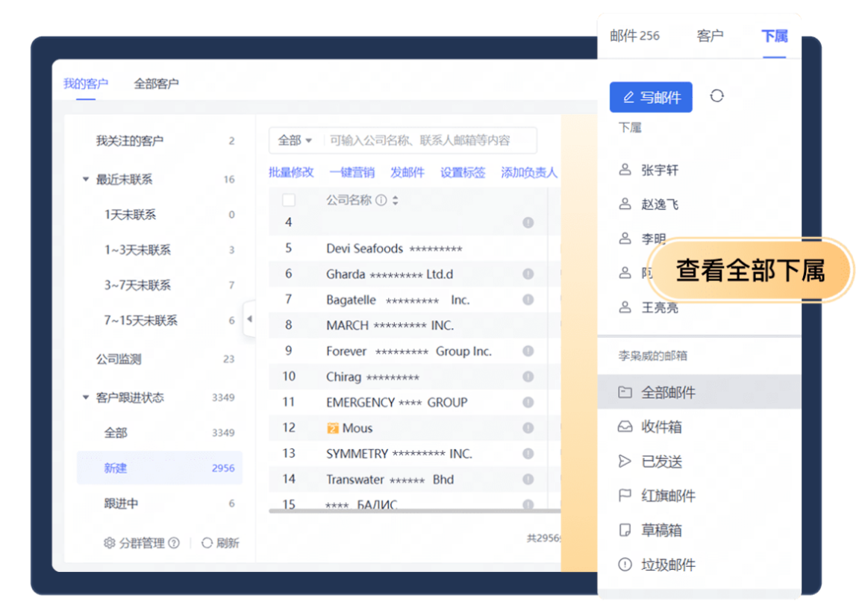
Task: Click the 草稿箱 draft icon
Action: (x=625, y=529)
